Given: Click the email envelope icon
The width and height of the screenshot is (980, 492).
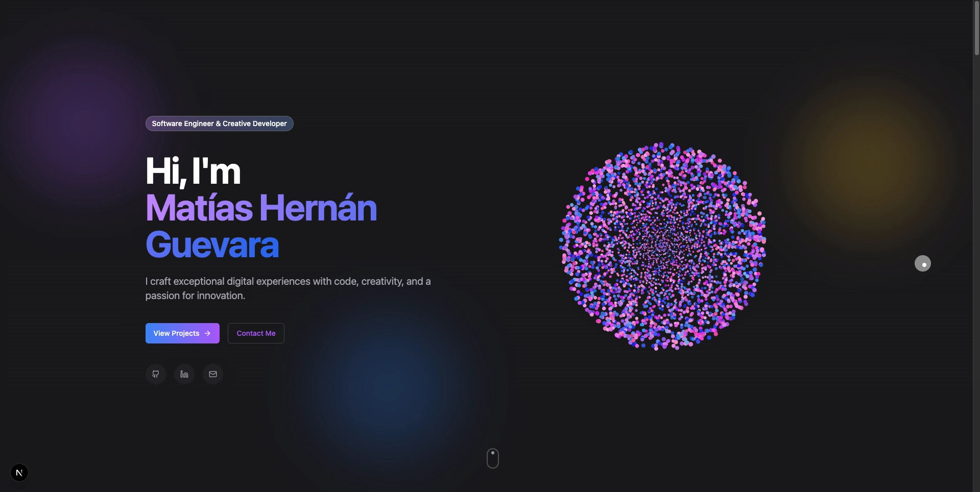Looking at the screenshot, I should (212, 374).
